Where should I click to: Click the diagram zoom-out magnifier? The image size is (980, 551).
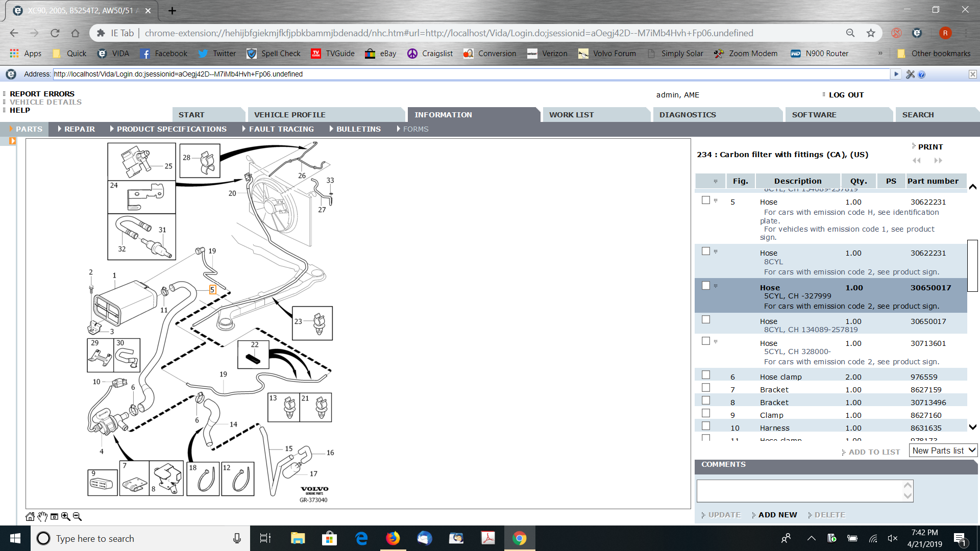point(77,516)
